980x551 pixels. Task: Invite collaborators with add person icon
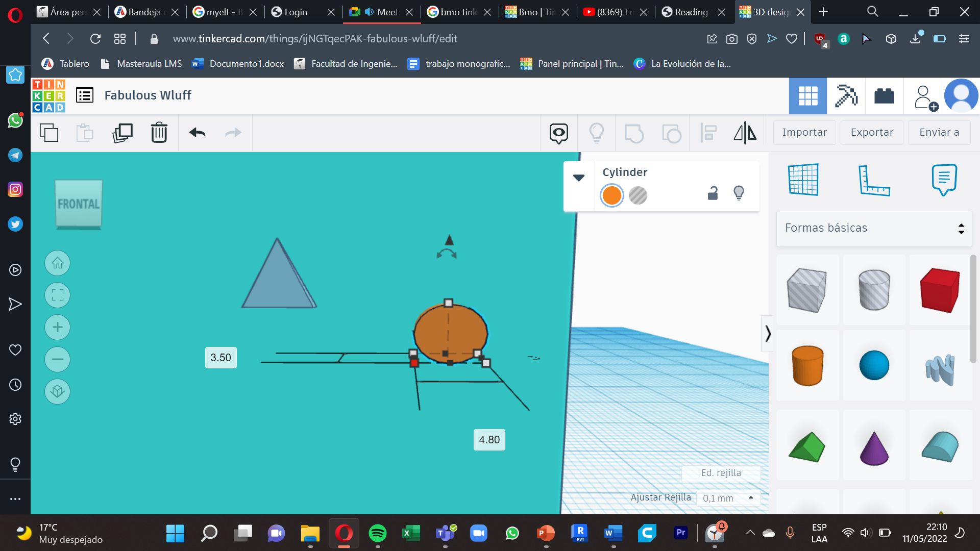[925, 97]
